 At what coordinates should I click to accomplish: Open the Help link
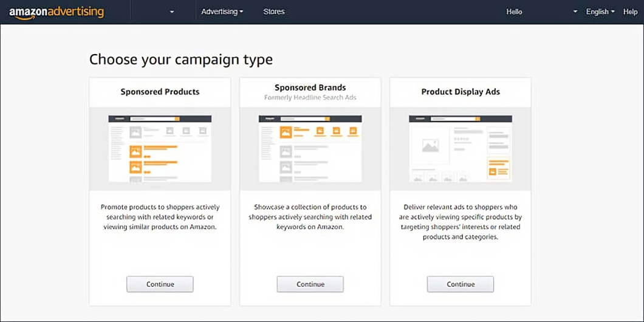[x=630, y=12]
